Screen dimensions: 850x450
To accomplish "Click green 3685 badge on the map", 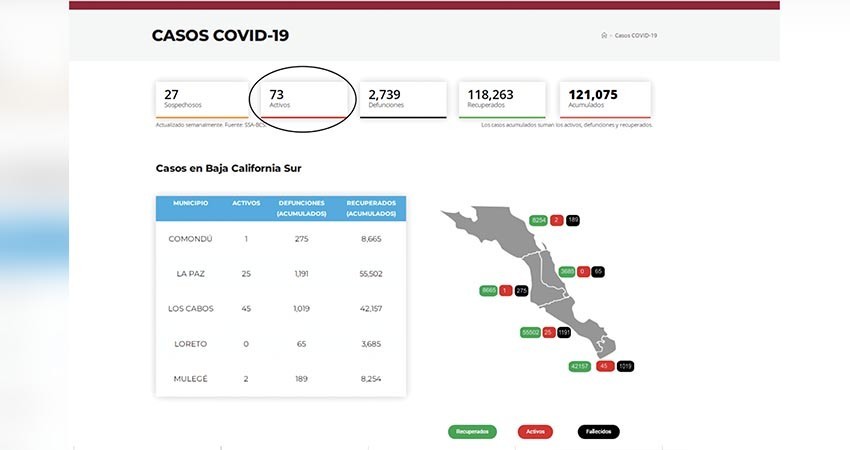I will pyautogui.click(x=566, y=272).
